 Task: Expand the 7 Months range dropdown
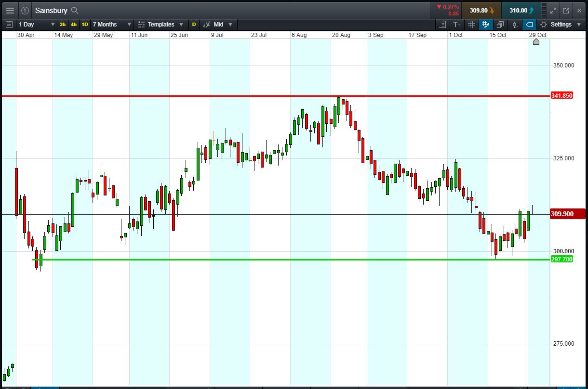pos(112,25)
